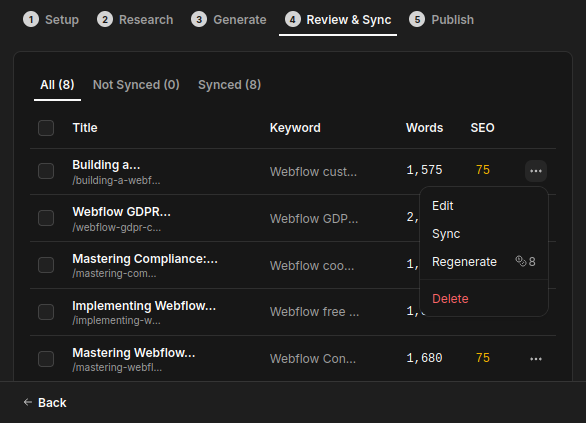Switch to the Not Synced (0) tab
The width and height of the screenshot is (586, 423).
[136, 85]
